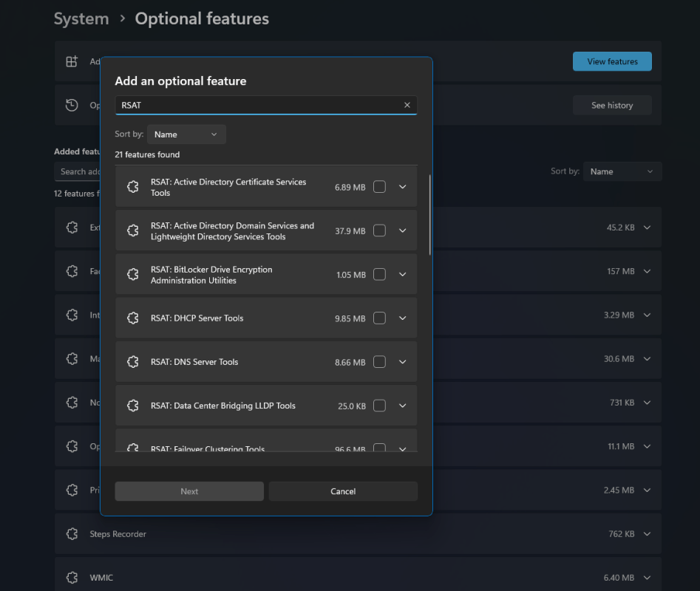Click the '762 KB' size value

tap(622, 534)
